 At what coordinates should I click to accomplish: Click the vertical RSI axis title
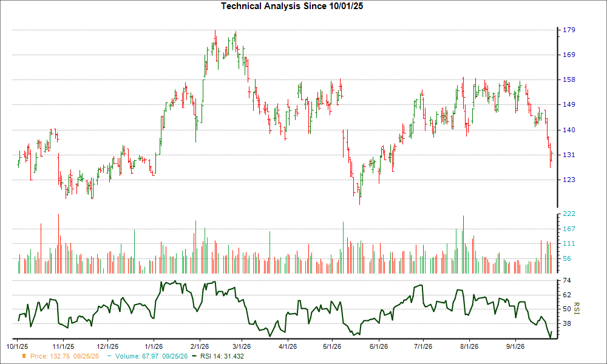coord(577,308)
